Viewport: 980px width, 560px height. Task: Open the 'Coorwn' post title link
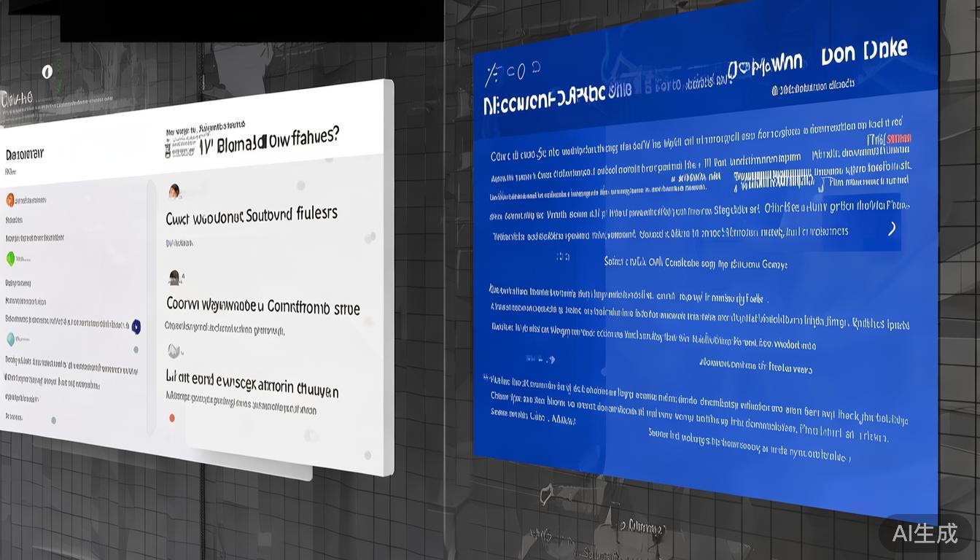pyautogui.click(x=262, y=306)
